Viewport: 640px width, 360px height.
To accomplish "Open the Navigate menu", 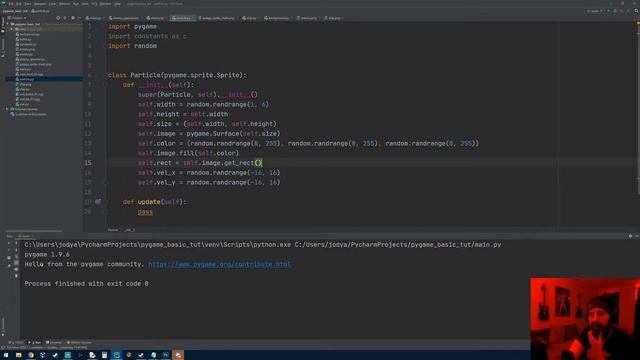I will (40, 4).
